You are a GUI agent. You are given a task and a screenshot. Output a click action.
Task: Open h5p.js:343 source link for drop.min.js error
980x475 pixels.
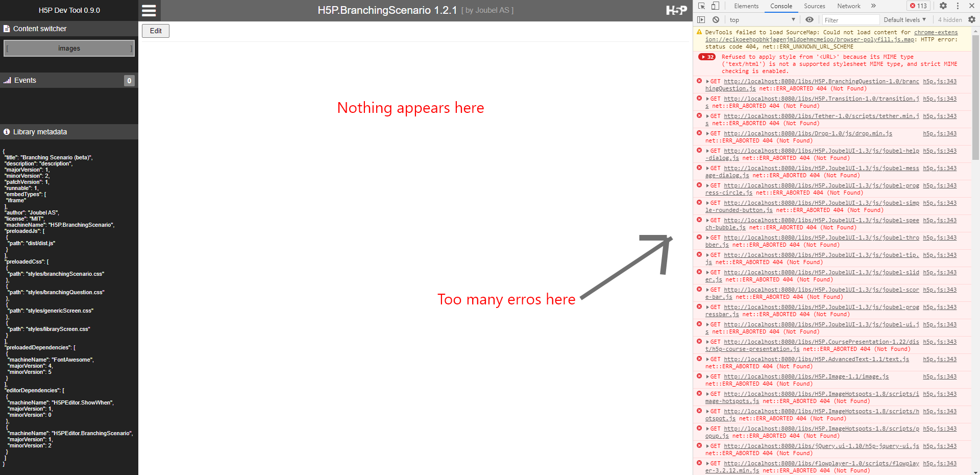[x=940, y=134]
